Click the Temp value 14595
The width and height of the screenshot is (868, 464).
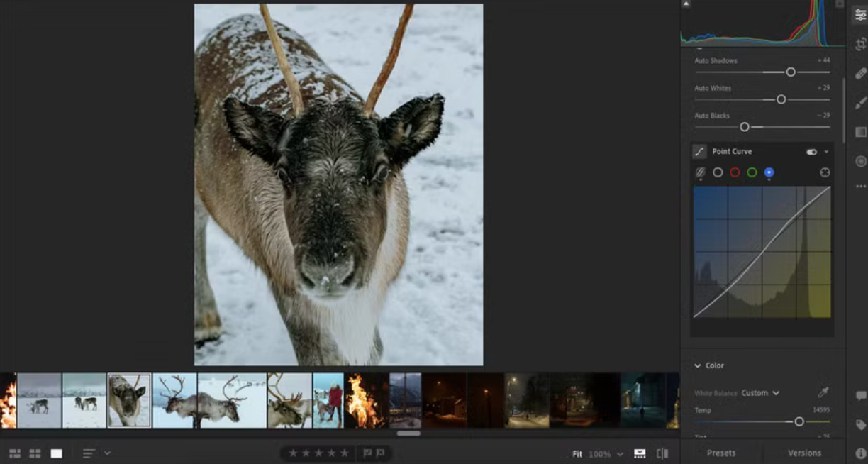[x=821, y=410]
